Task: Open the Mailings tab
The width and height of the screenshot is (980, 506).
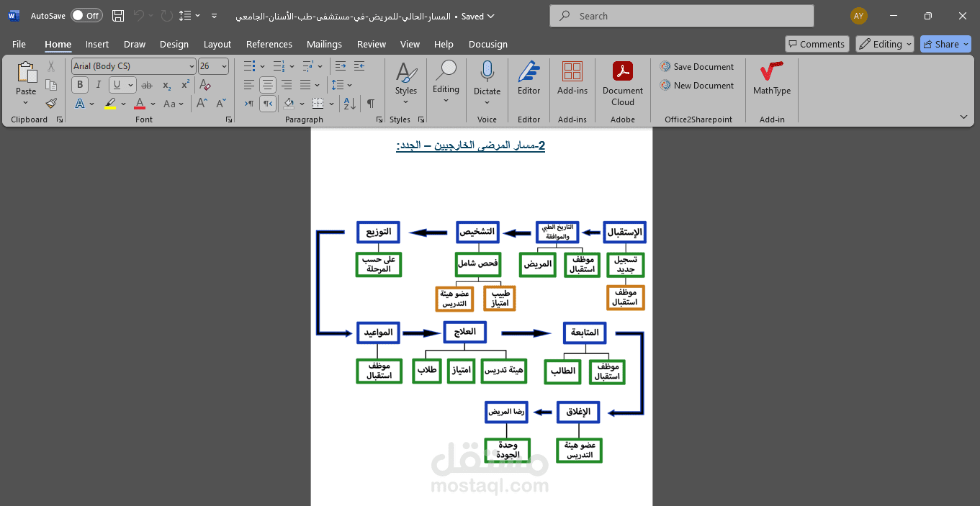Action: coord(324,44)
